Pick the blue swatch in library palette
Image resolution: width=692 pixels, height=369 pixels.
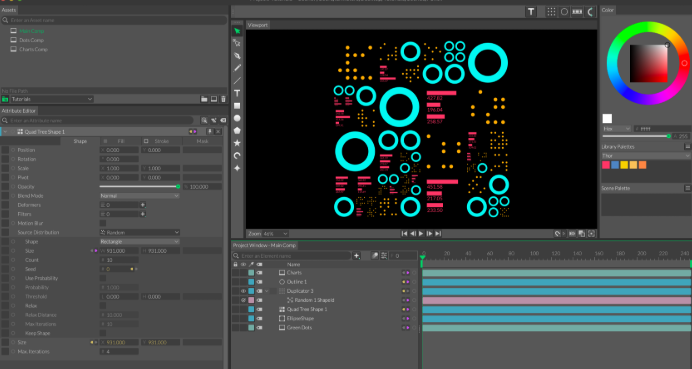(x=615, y=165)
